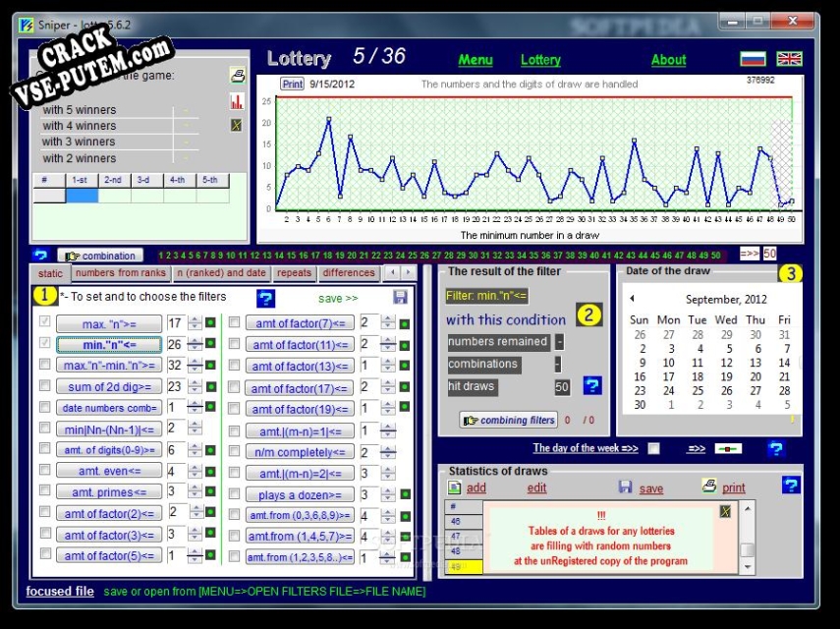This screenshot has height=629, width=840.
Task: Go to previous month in calendar
Action: tap(632, 299)
